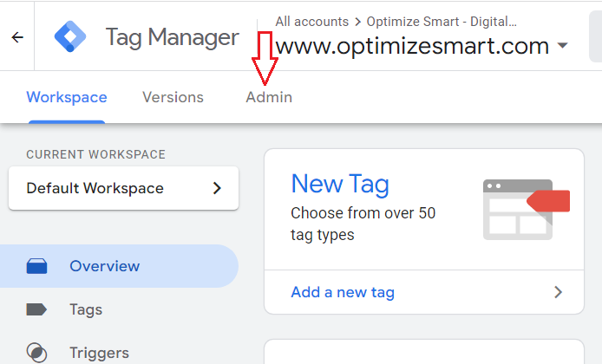Click the Tag Manager diamond logo

pos(69,37)
